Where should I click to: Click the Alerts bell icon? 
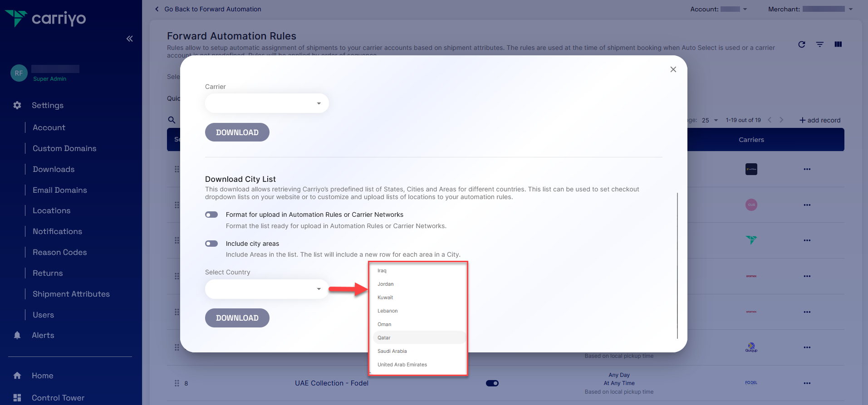coord(17,335)
